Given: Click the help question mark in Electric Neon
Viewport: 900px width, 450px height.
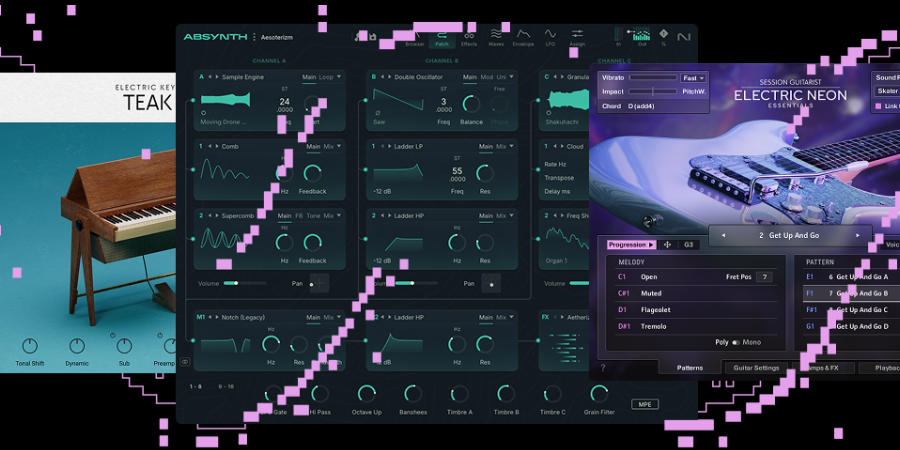Looking at the screenshot, I should pos(603,368).
